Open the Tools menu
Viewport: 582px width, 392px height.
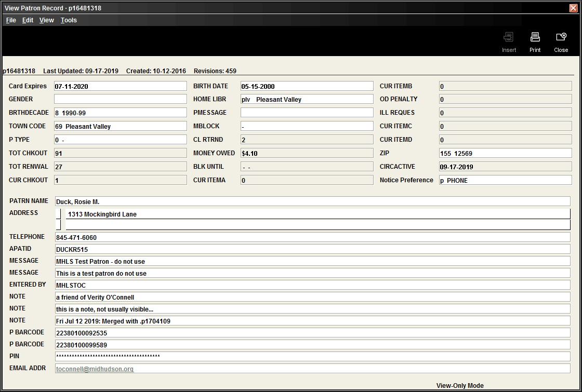(68, 20)
